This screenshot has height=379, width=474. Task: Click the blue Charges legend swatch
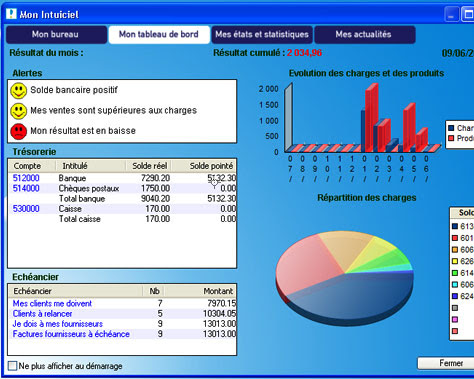pyautogui.click(x=451, y=128)
